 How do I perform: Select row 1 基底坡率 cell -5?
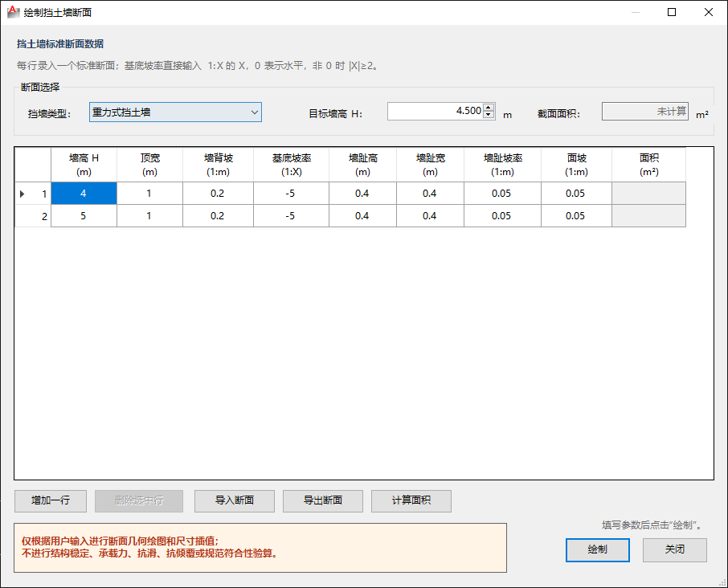pos(291,194)
